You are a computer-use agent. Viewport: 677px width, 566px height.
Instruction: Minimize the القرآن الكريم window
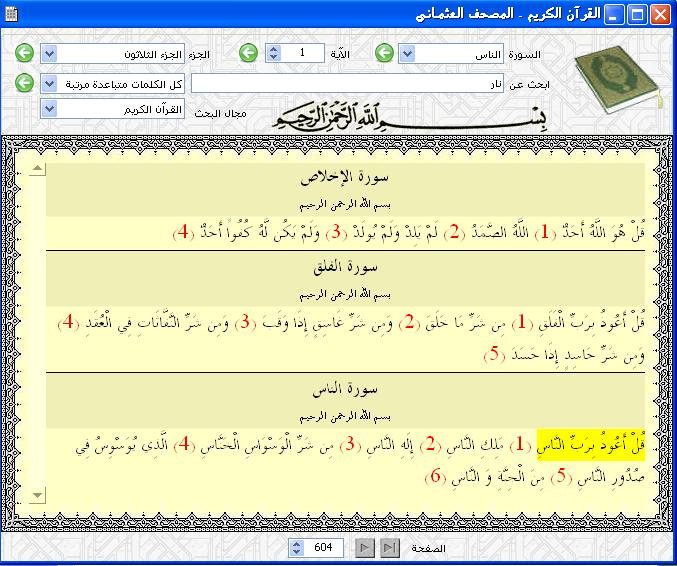(614, 15)
